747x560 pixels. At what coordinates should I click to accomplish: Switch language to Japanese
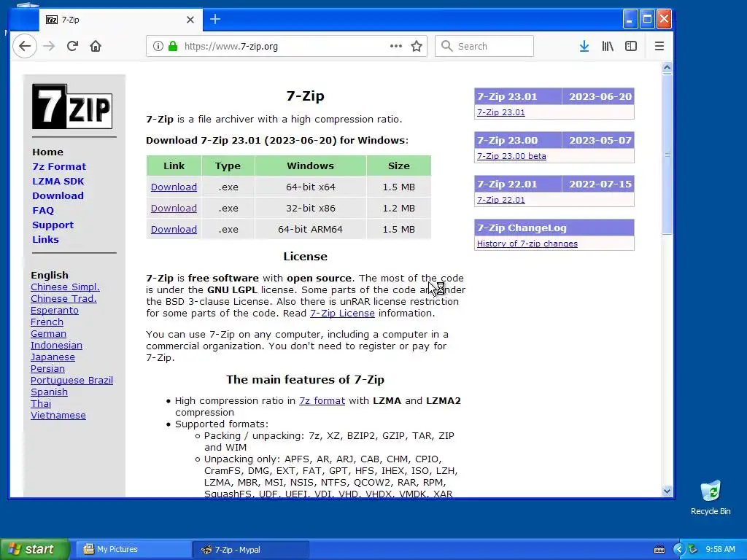click(x=53, y=357)
